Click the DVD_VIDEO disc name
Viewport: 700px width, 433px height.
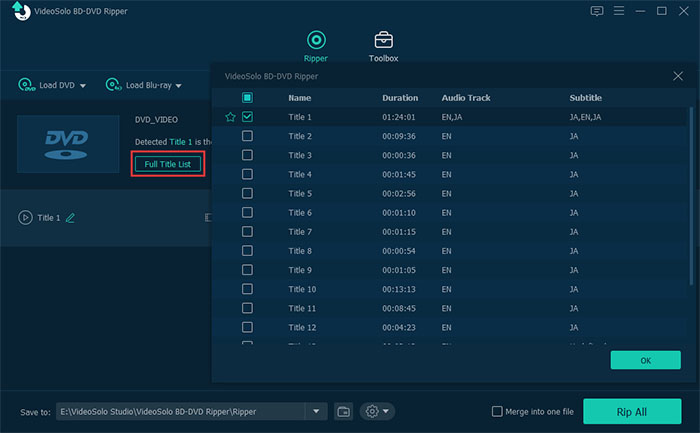point(156,120)
